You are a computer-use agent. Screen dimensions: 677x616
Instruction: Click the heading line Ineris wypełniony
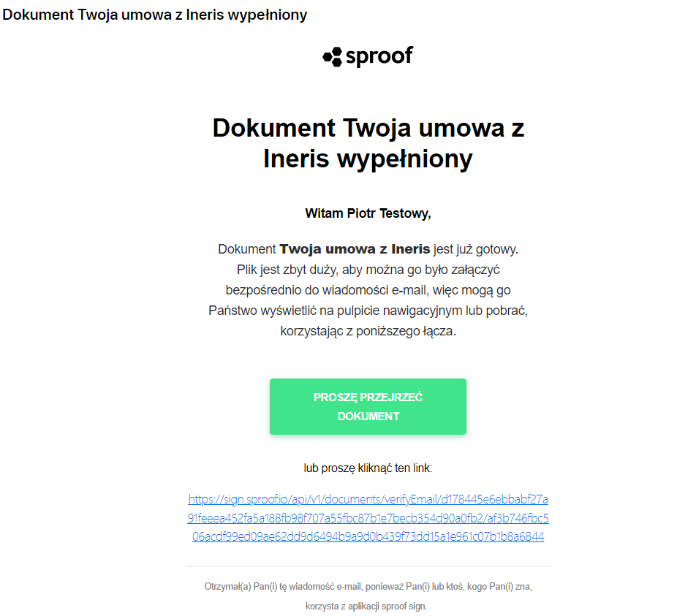pyautogui.click(x=368, y=159)
